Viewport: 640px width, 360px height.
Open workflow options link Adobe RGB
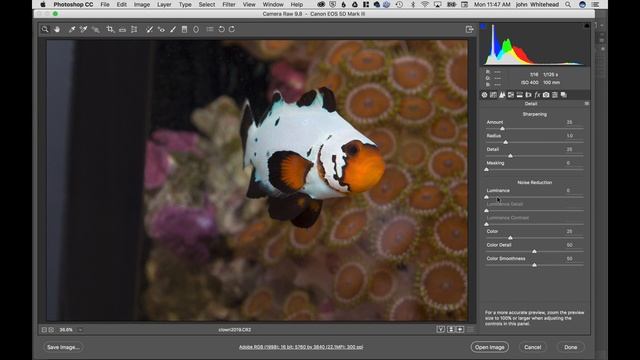pos(301,347)
